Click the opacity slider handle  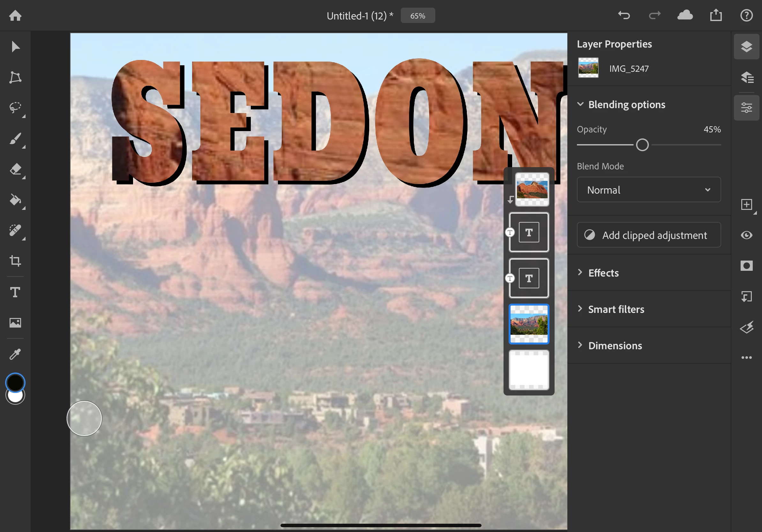tap(642, 145)
